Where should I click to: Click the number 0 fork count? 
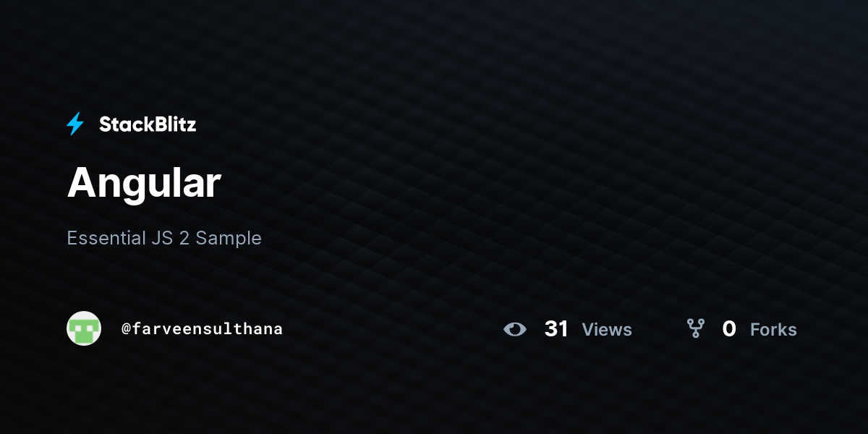(729, 329)
